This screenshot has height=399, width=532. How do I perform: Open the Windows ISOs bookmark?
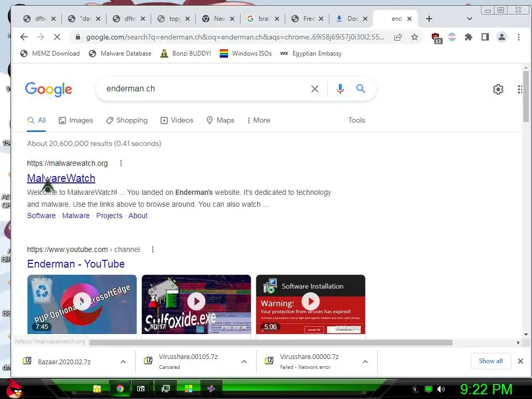[x=246, y=54]
